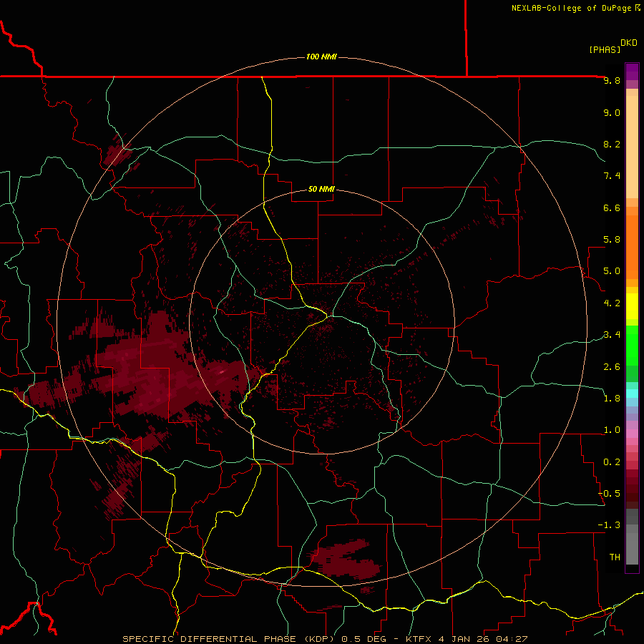Click the 9.8 legend value

(612, 80)
